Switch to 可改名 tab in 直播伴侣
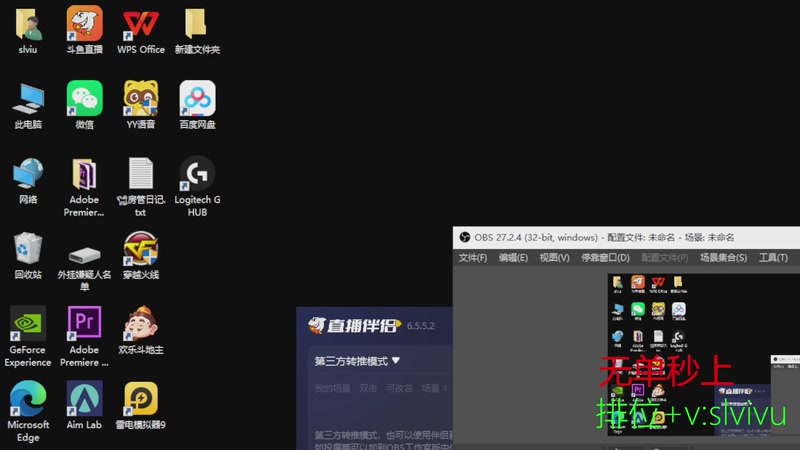The height and width of the screenshot is (450, 800). coord(399,388)
